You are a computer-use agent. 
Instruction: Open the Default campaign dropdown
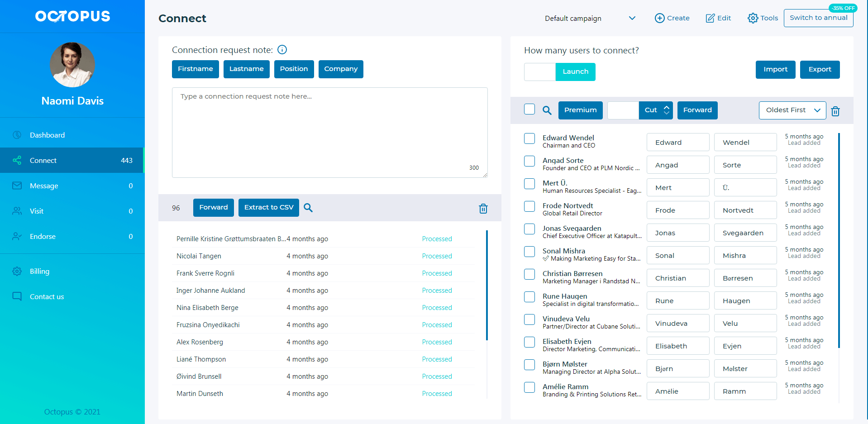pyautogui.click(x=588, y=18)
